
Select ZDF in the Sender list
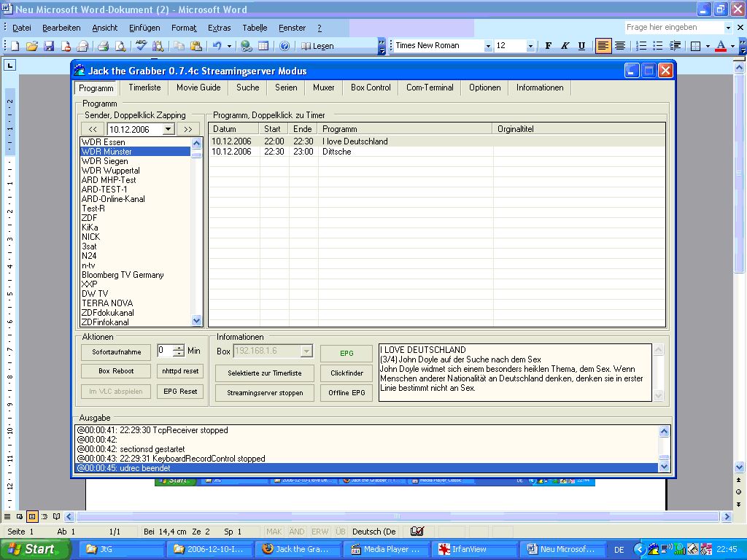click(89, 218)
